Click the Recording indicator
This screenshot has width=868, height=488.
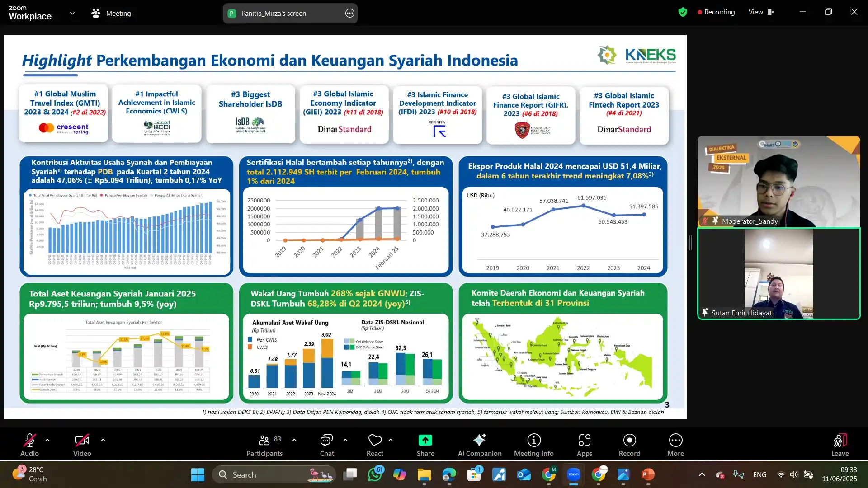click(716, 12)
